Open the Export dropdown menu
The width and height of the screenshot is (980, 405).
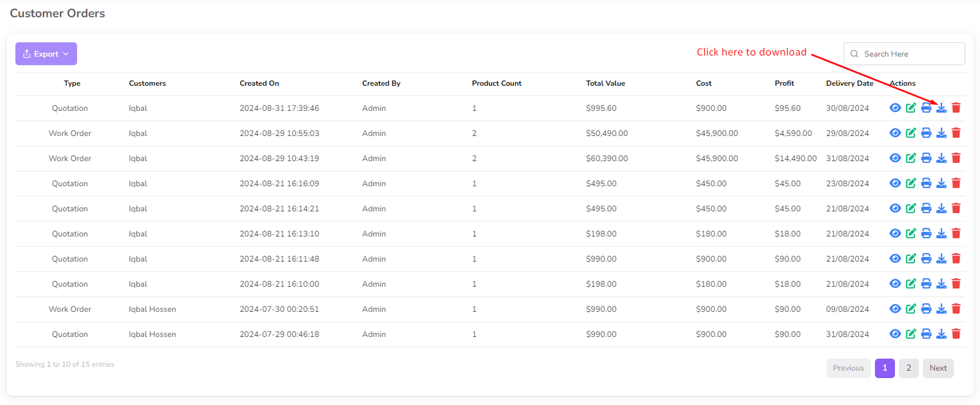pyautogui.click(x=46, y=54)
